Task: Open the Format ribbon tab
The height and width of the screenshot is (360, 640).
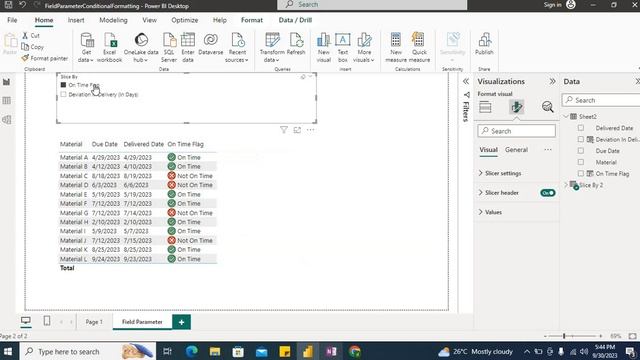Action: click(252, 20)
